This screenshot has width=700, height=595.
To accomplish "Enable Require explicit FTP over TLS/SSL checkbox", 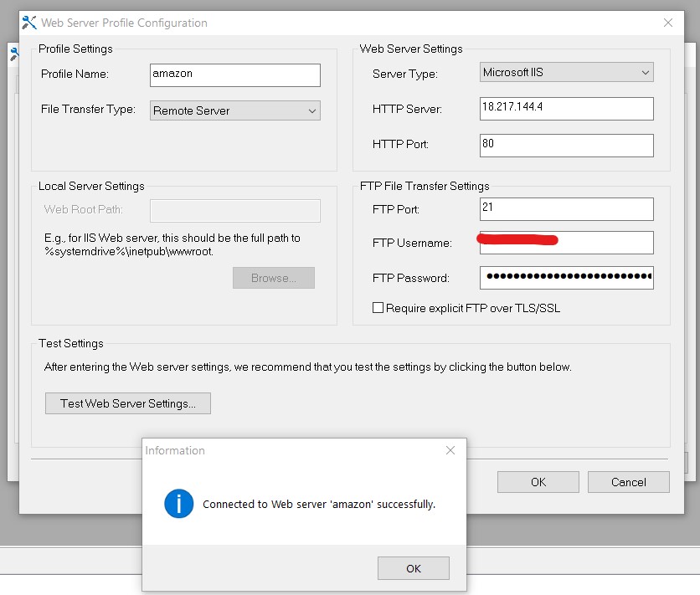I will tap(378, 308).
